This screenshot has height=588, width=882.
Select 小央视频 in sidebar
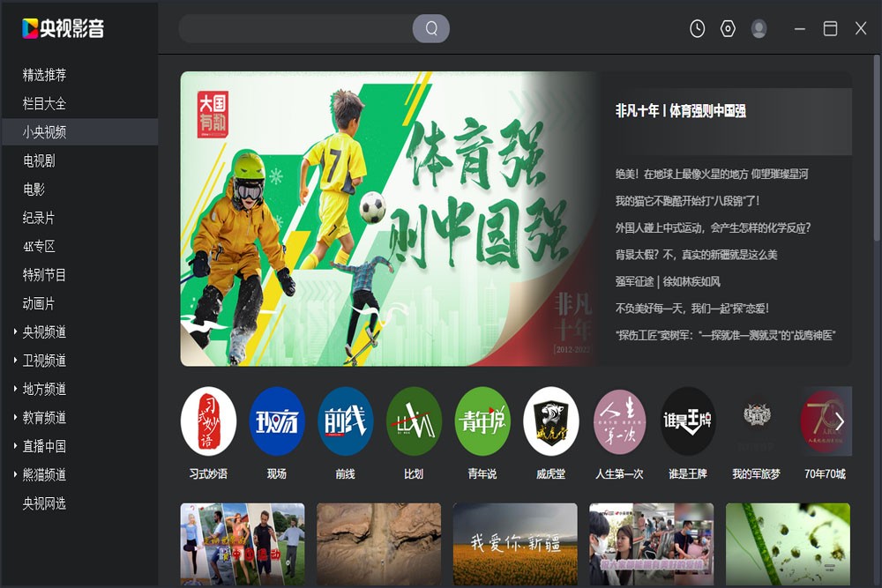(80, 132)
